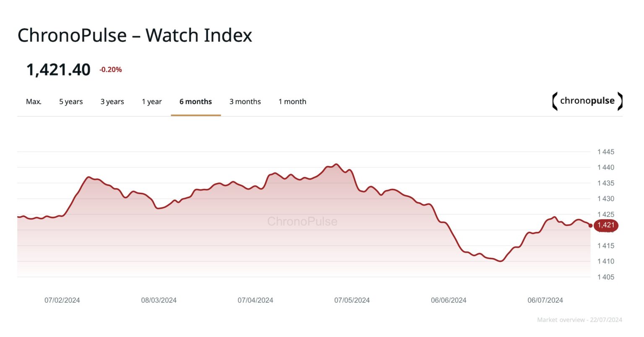Select the 1,421 price badge on the chart
This screenshot has width=644, height=337.
605,225
